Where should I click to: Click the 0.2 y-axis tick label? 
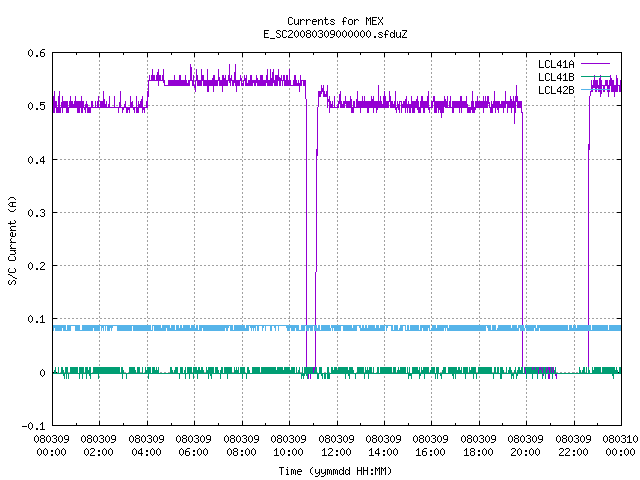pos(37,266)
